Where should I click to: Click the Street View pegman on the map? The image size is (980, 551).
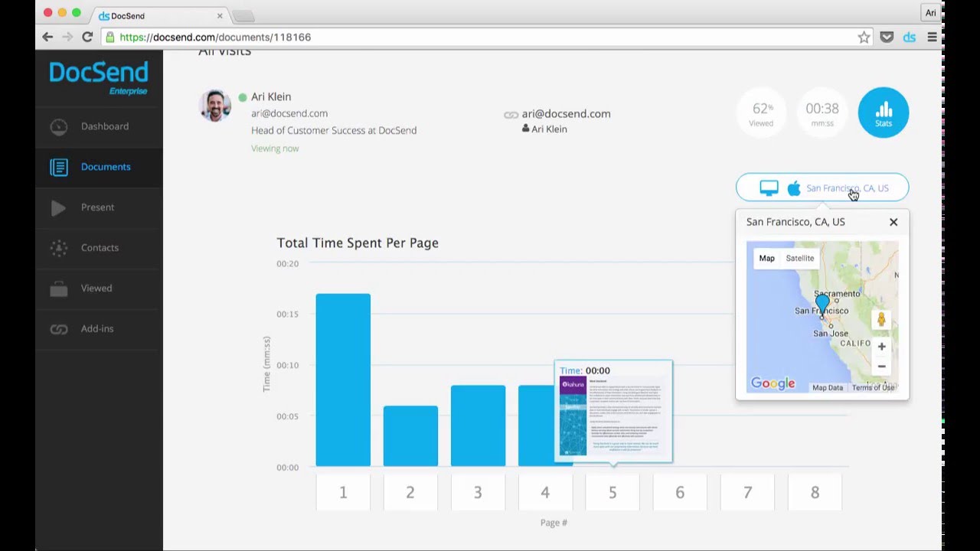[x=881, y=319]
